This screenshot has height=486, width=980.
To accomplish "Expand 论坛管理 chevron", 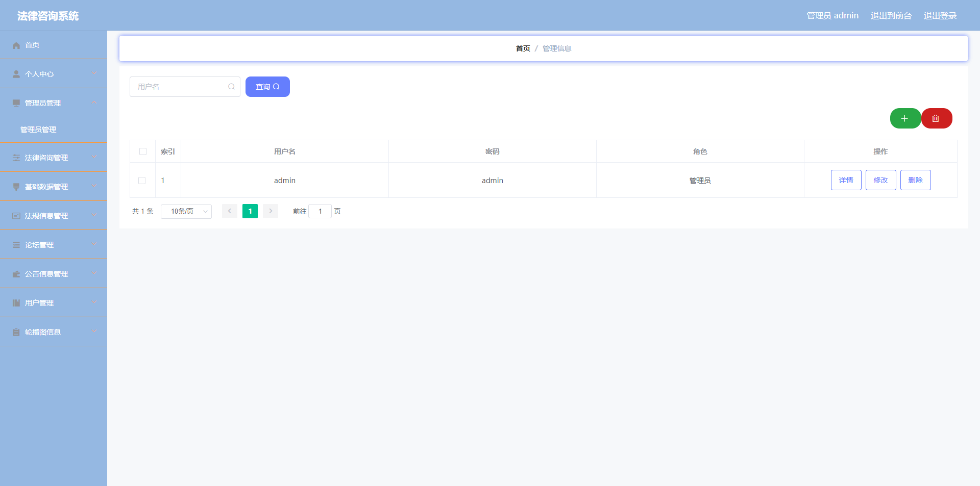I will [x=94, y=244].
